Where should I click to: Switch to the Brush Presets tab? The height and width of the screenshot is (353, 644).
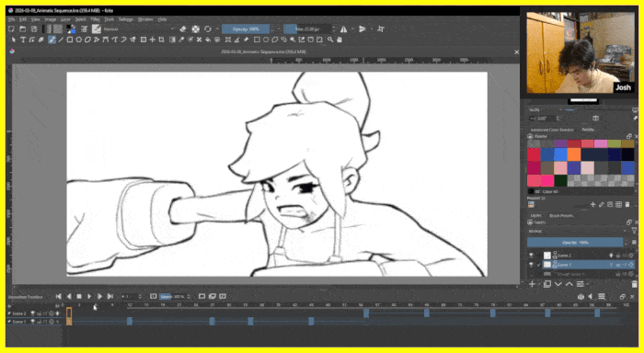point(561,215)
